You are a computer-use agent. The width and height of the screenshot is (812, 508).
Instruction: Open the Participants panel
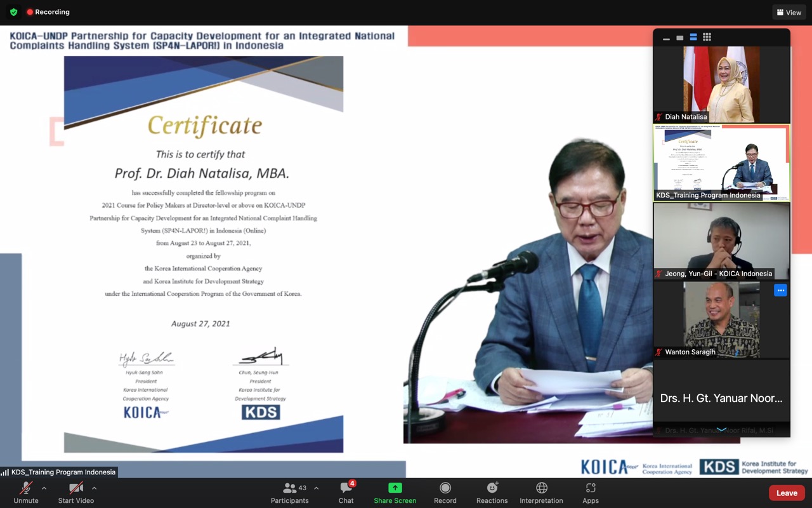pyautogui.click(x=290, y=493)
